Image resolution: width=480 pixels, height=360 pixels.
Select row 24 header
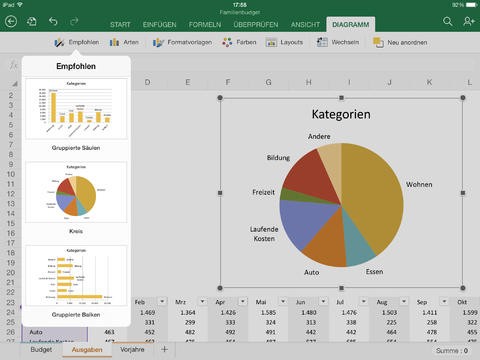tap(11, 312)
